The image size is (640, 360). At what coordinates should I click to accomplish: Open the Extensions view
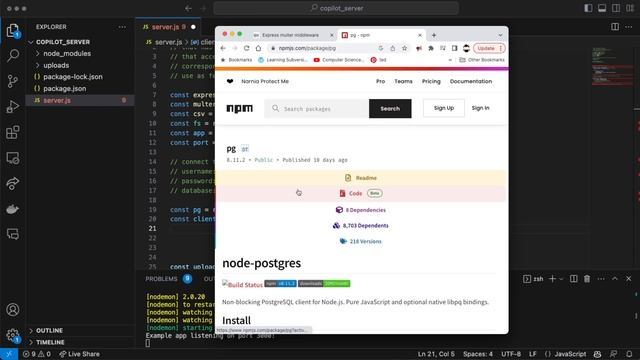pyautogui.click(x=13, y=132)
